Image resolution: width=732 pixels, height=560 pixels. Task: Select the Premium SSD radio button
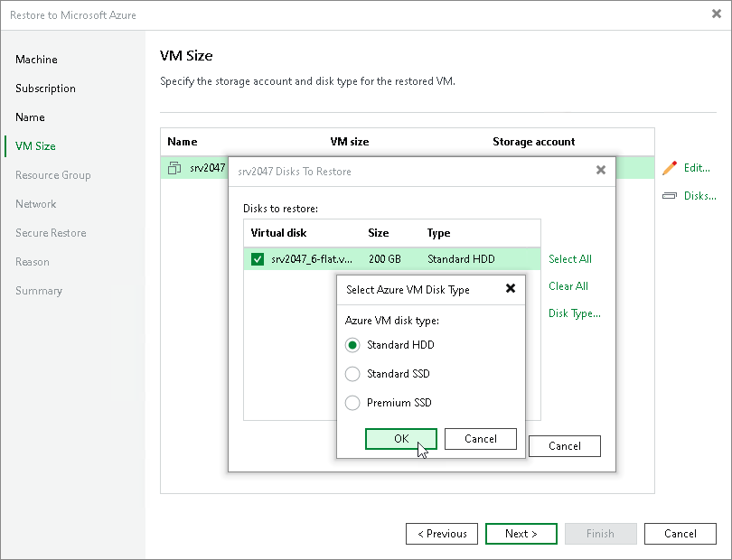tap(352, 403)
